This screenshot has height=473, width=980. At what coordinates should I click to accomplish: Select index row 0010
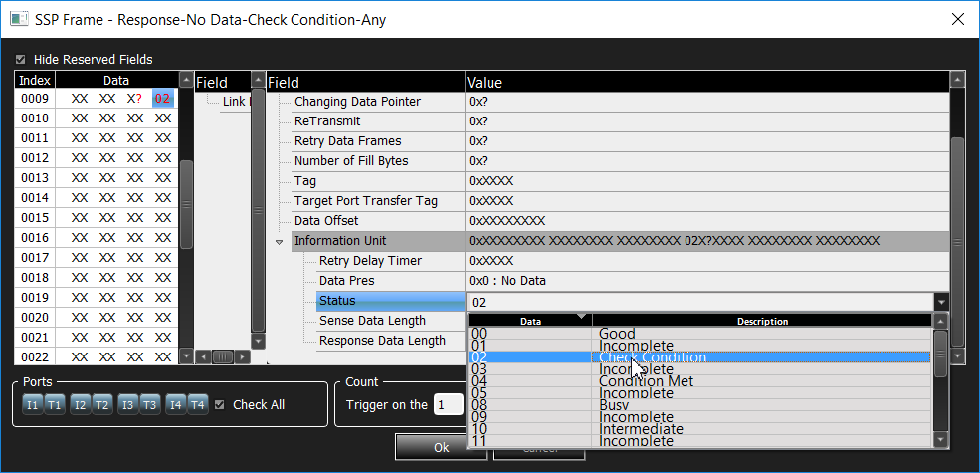click(x=35, y=118)
